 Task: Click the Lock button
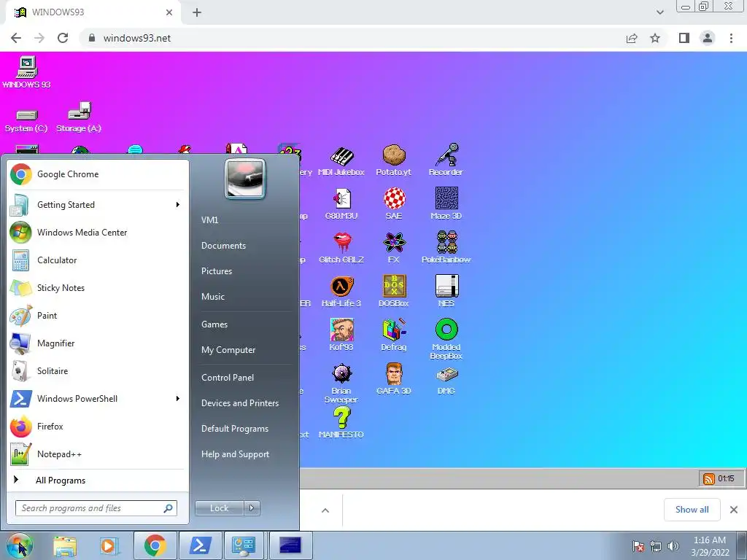pos(219,508)
